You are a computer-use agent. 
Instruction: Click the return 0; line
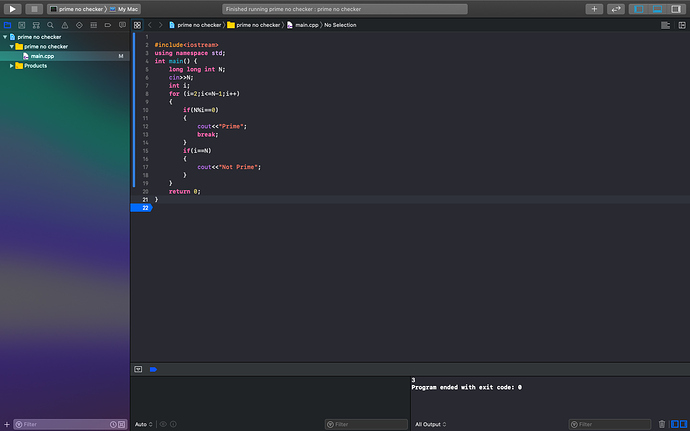click(x=184, y=192)
